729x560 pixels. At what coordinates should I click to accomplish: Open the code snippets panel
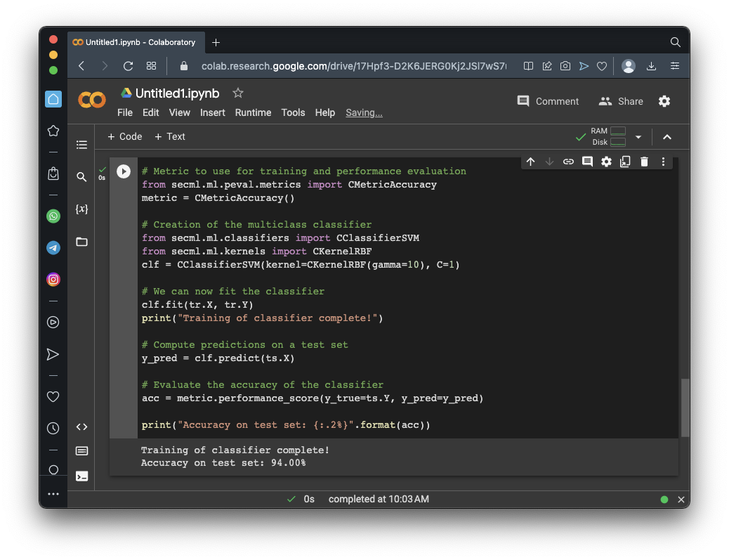81,426
